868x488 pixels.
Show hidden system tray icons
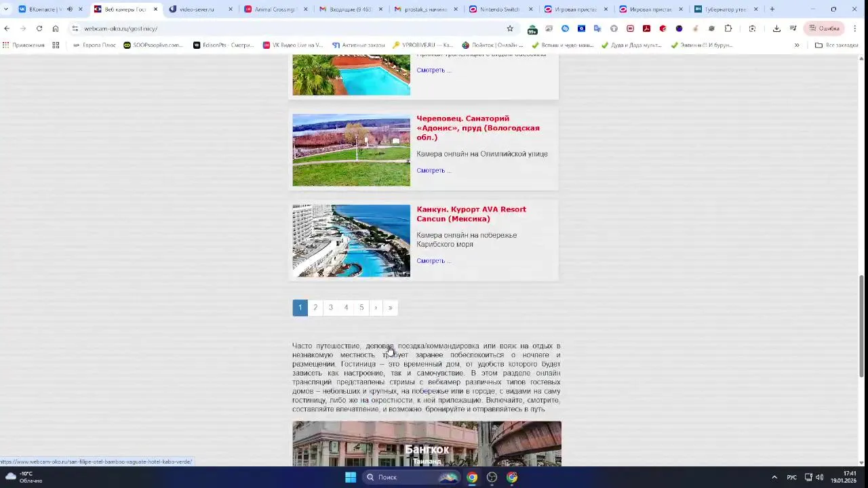tap(774, 477)
